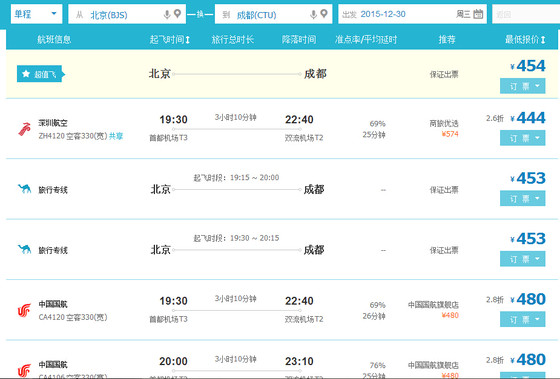
Task: Click Air China logo for CA4120
Action: point(24,310)
